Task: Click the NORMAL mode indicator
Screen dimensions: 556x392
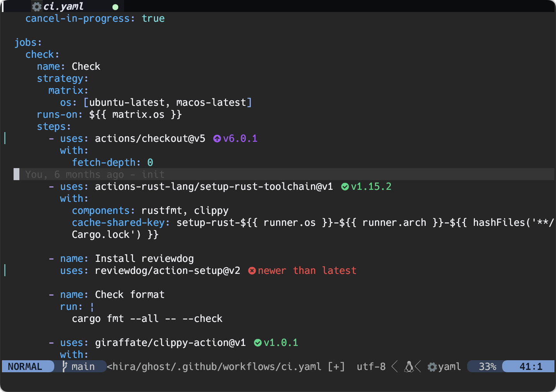Action: coord(25,366)
